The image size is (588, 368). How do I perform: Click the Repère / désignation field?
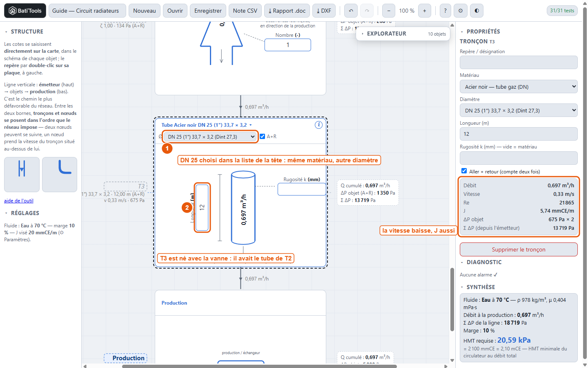pos(519,63)
